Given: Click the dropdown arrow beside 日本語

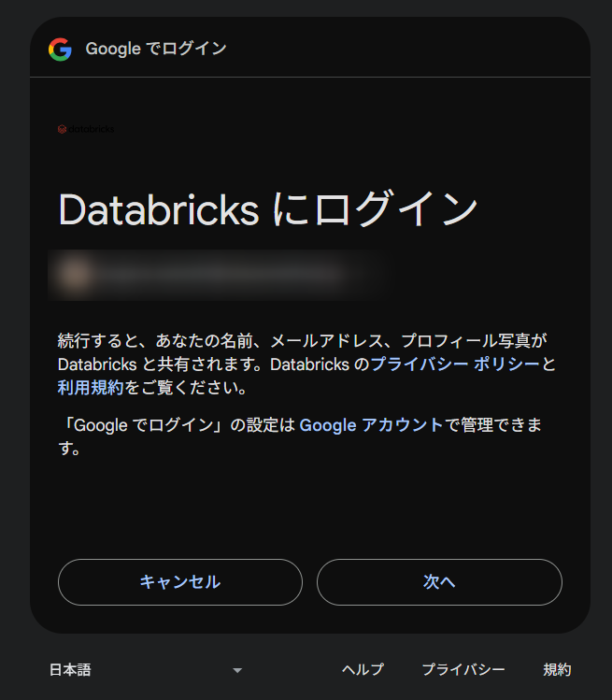Looking at the screenshot, I should [237, 670].
